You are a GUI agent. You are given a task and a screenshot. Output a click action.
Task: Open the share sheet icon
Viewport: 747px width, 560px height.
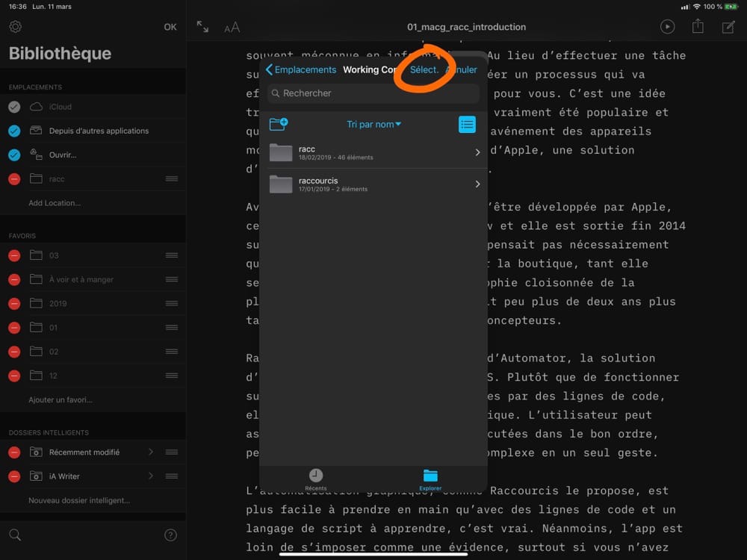(x=698, y=26)
